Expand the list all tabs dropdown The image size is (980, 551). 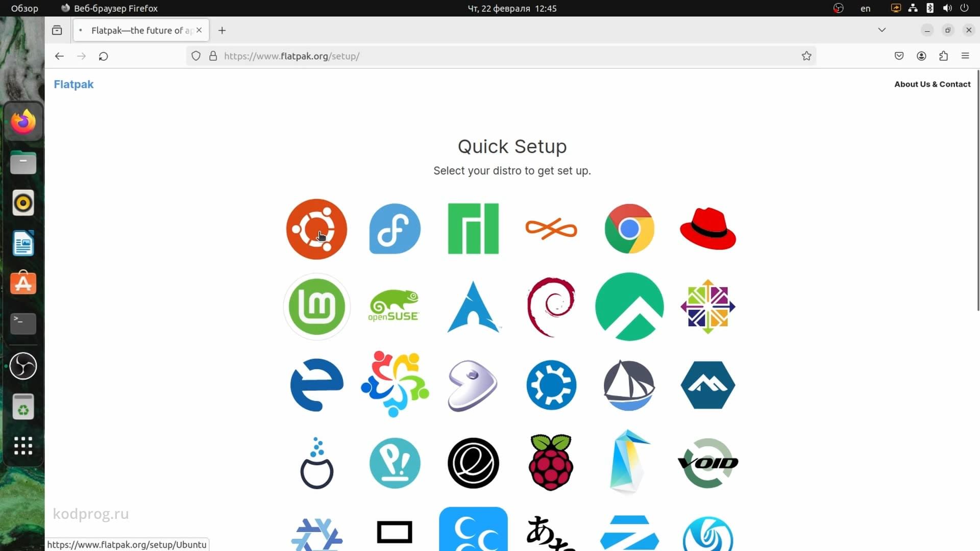click(x=882, y=30)
